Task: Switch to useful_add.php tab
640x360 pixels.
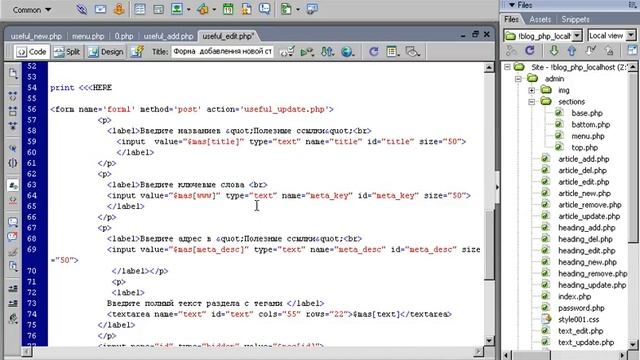Action: pyautogui.click(x=168, y=36)
